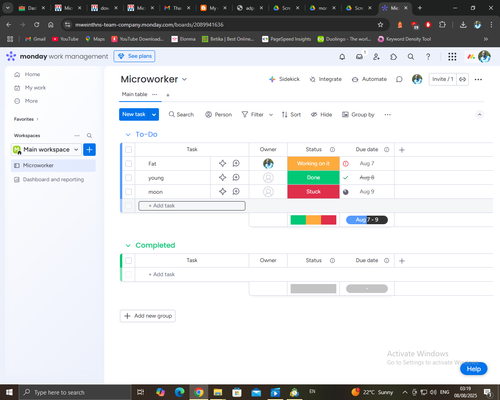Open Main table tab options dots
Viewport: 500px width, 400px height.
154,94
